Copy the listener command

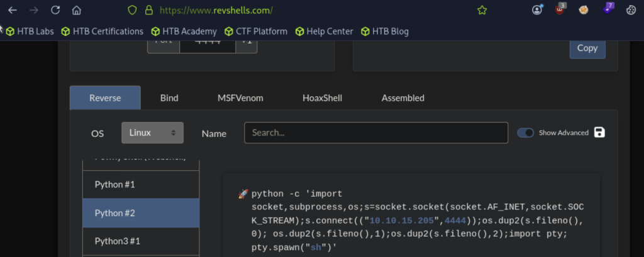[587, 48]
